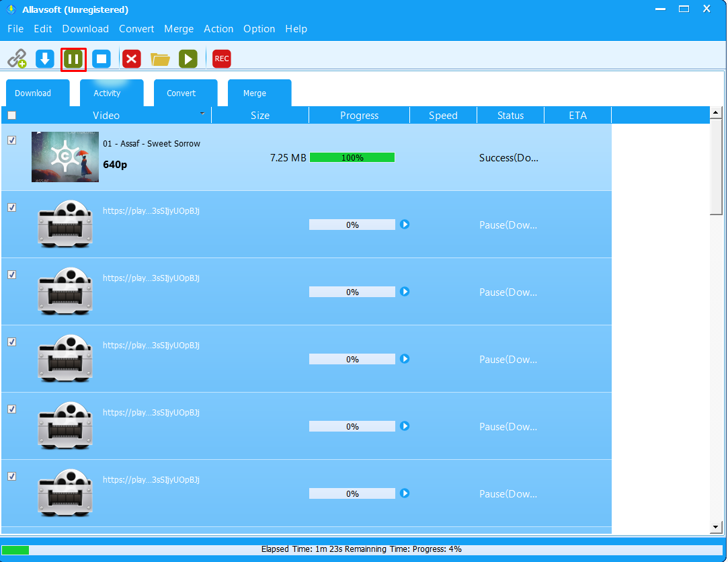Open the destination folder icon
The height and width of the screenshot is (562, 728).
tap(160, 59)
